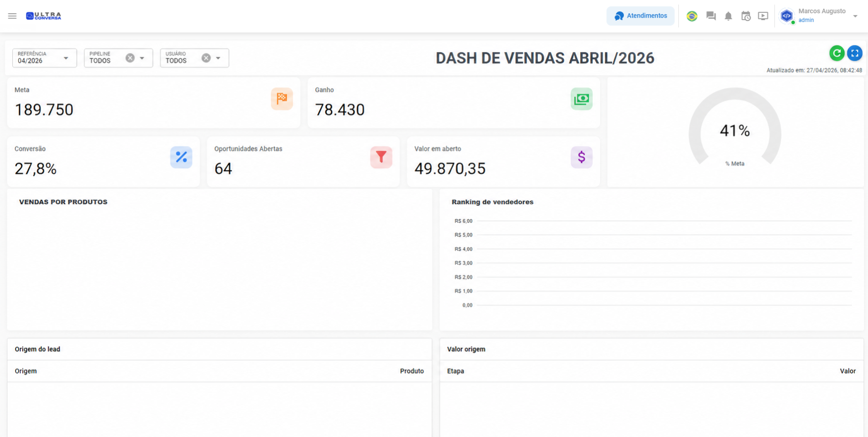
Task: Open the Referência 04/2026 dropdown
Action: (44, 58)
